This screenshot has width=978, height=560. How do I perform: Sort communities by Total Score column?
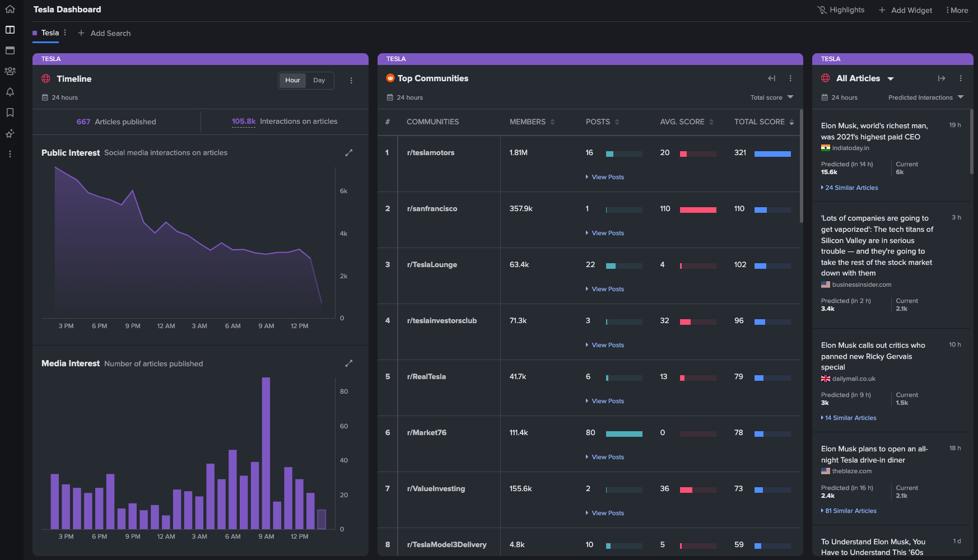point(764,122)
